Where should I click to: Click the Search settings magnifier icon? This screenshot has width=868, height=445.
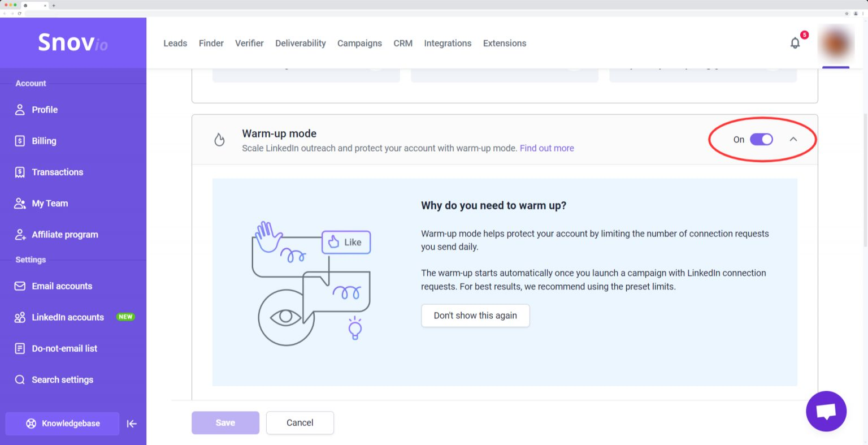click(x=20, y=380)
